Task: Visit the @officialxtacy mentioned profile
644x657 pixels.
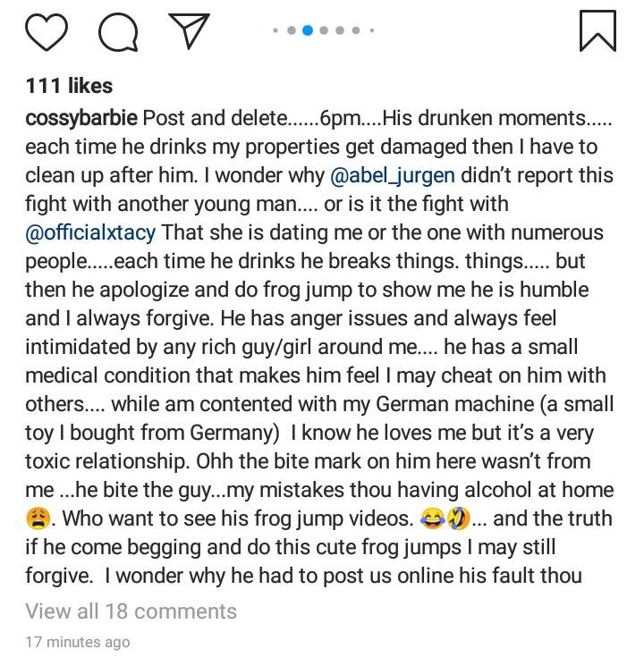Action: point(90,232)
